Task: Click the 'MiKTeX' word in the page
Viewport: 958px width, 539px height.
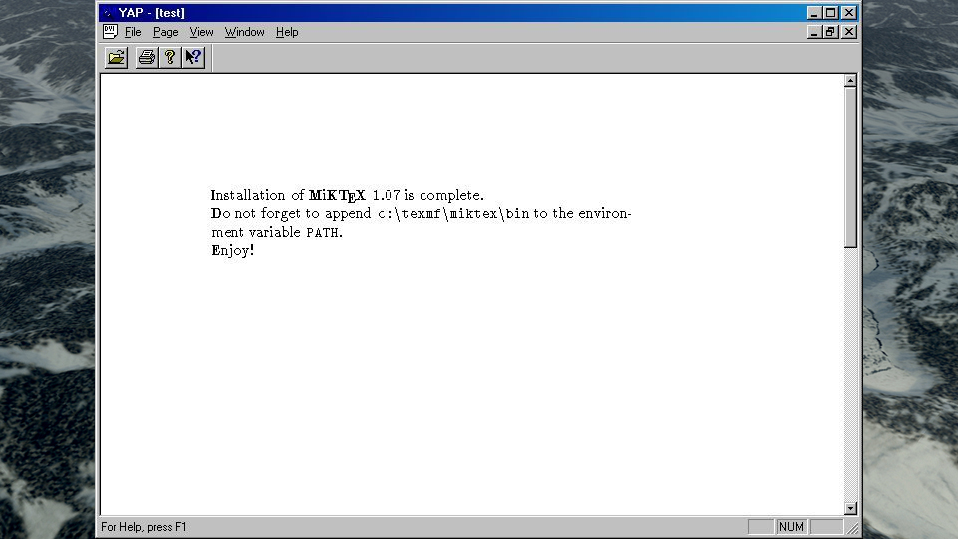Action: [x=337, y=196]
